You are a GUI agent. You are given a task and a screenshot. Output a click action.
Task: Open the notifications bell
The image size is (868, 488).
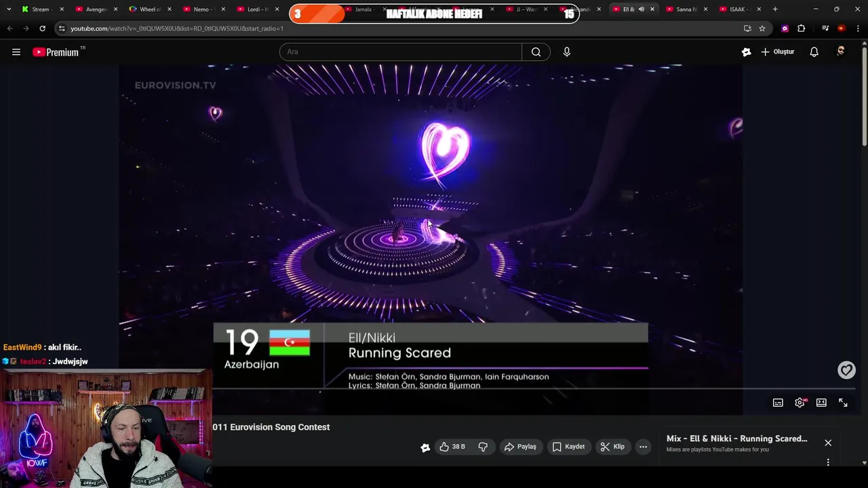click(814, 52)
